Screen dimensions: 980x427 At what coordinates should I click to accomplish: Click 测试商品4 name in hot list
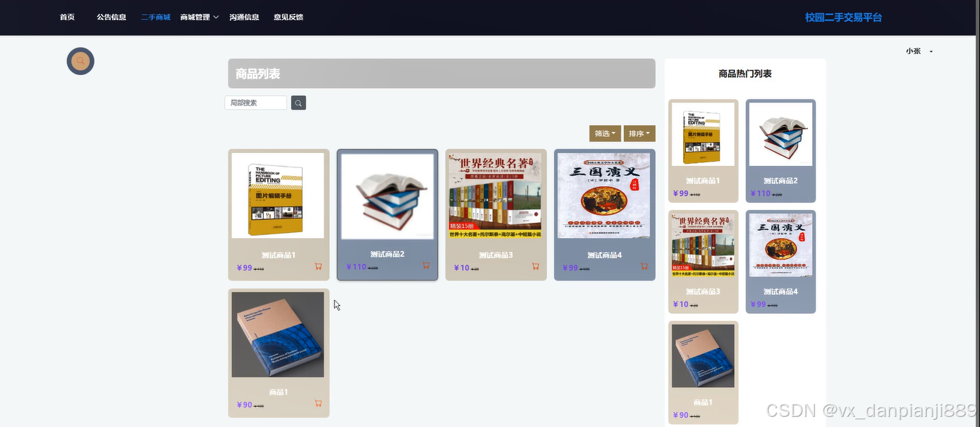pyautogui.click(x=780, y=292)
